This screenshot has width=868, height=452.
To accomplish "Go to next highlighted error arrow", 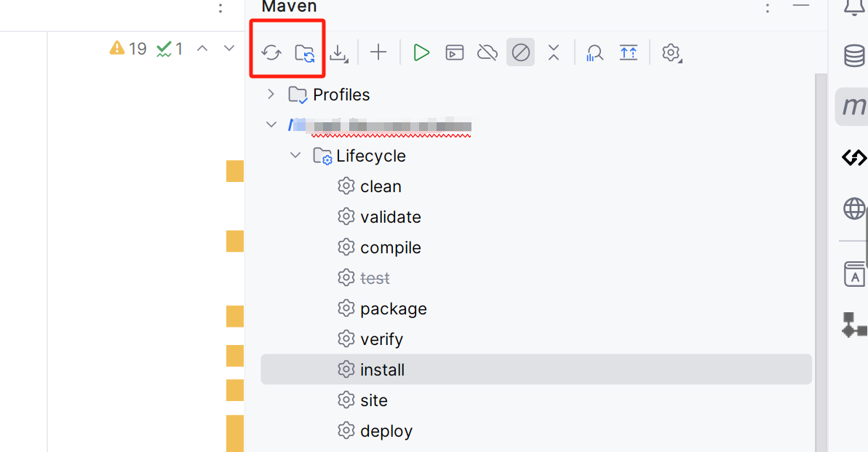I will (229, 48).
